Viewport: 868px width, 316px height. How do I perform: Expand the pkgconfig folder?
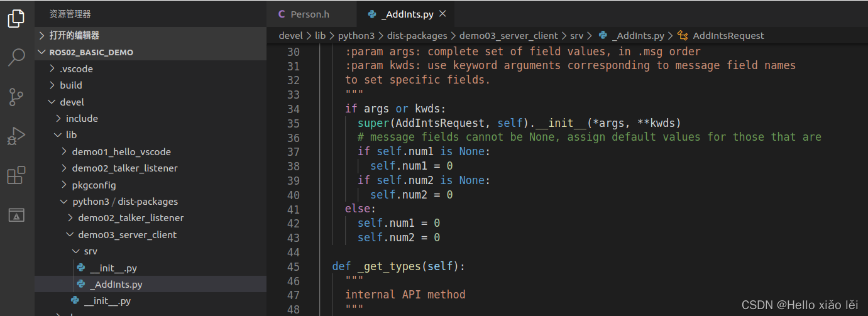click(150, 185)
